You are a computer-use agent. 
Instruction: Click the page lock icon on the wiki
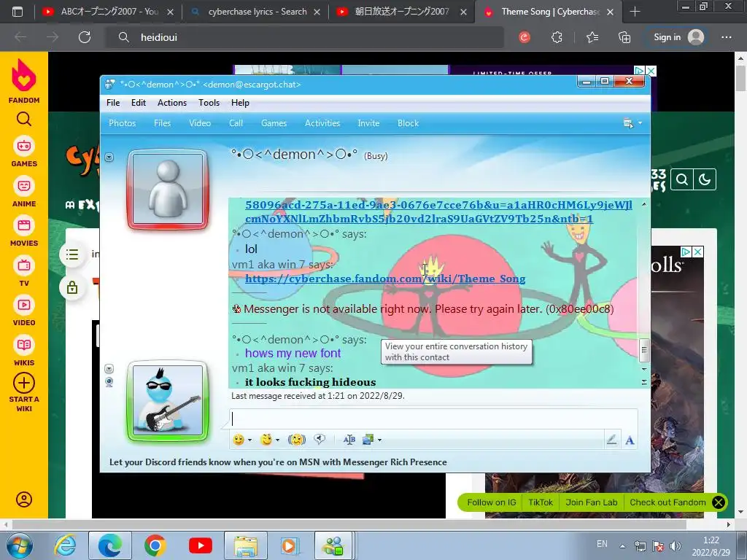(72, 287)
